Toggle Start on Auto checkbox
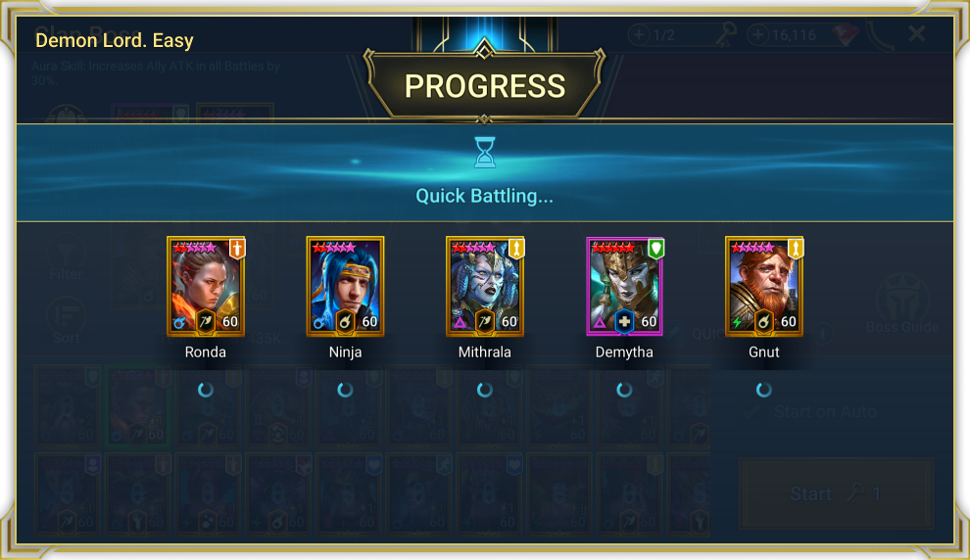Viewport: 970px width, 560px height. 752,411
